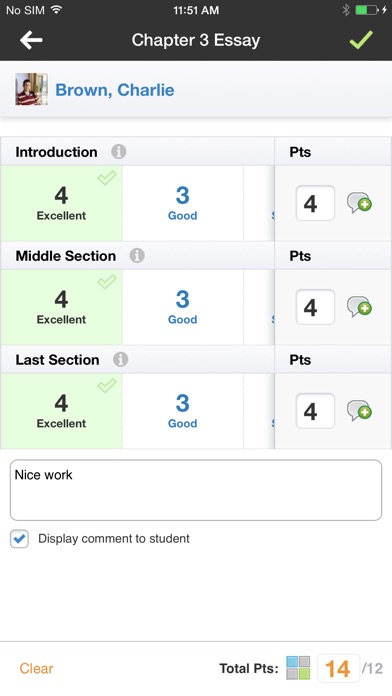Open Introduction criterion info icon
Screen dimensions: 392x696
[x=119, y=152]
